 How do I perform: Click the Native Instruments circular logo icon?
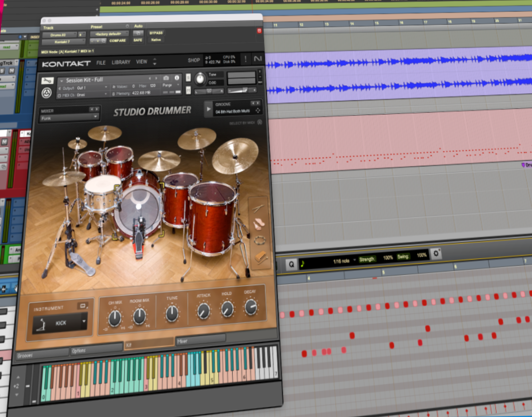point(46,92)
